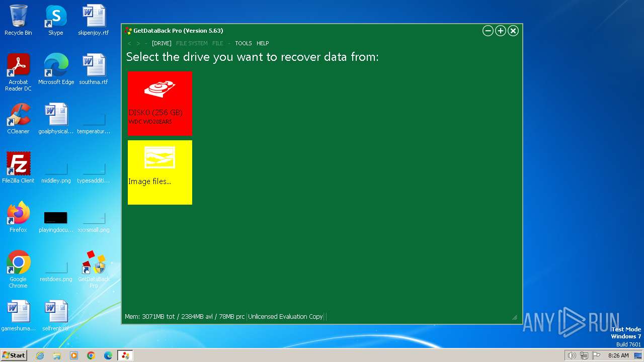Select southma.rtf desktop file
This screenshot has height=362, width=644.
point(94,69)
